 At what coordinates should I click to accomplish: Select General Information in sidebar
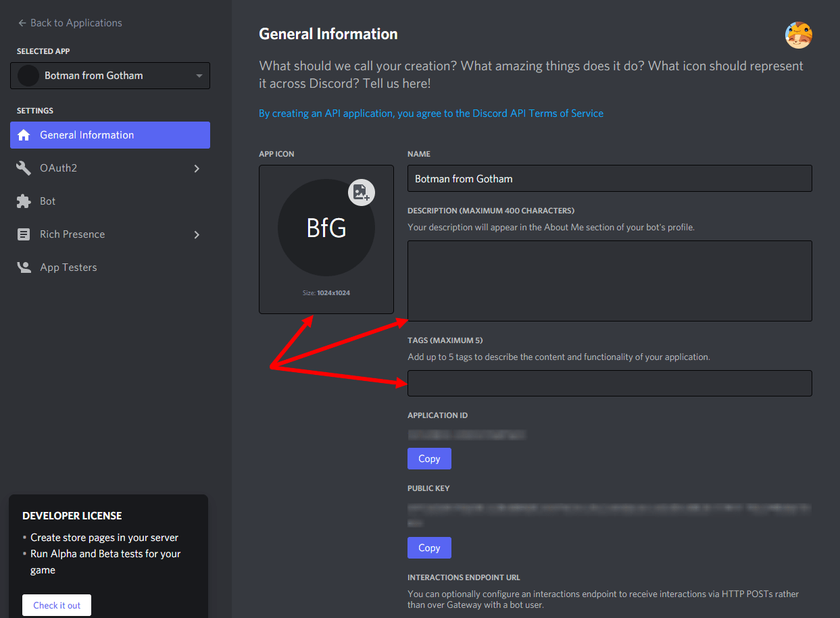pos(110,135)
